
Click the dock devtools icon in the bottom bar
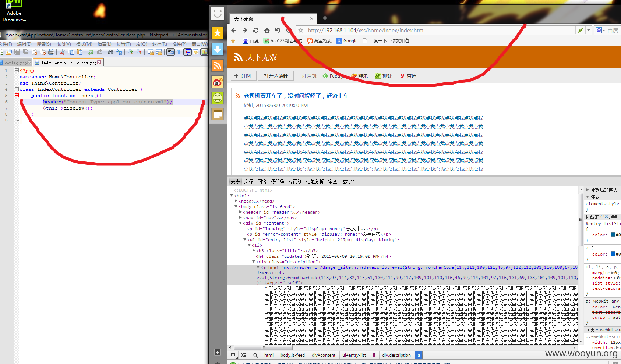click(232, 355)
